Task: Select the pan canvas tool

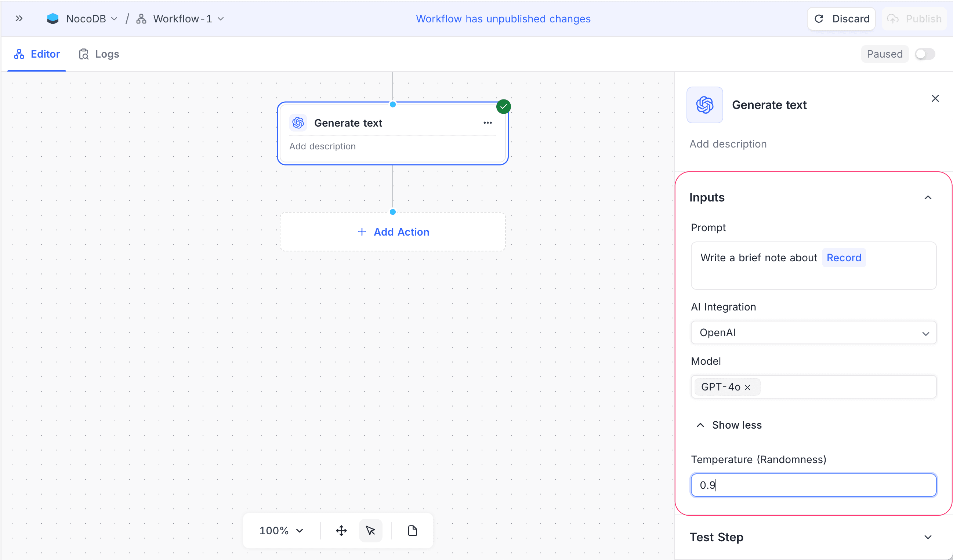Action: tap(341, 530)
